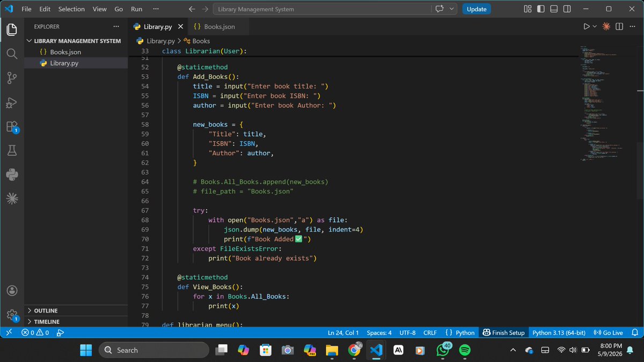Expand the Run Python File dropdown arrow
Image resolution: width=644 pixels, height=362 pixels.
pos(595,26)
